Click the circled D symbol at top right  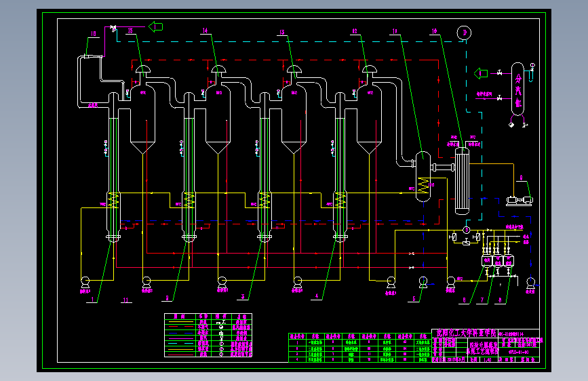(464, 33)
